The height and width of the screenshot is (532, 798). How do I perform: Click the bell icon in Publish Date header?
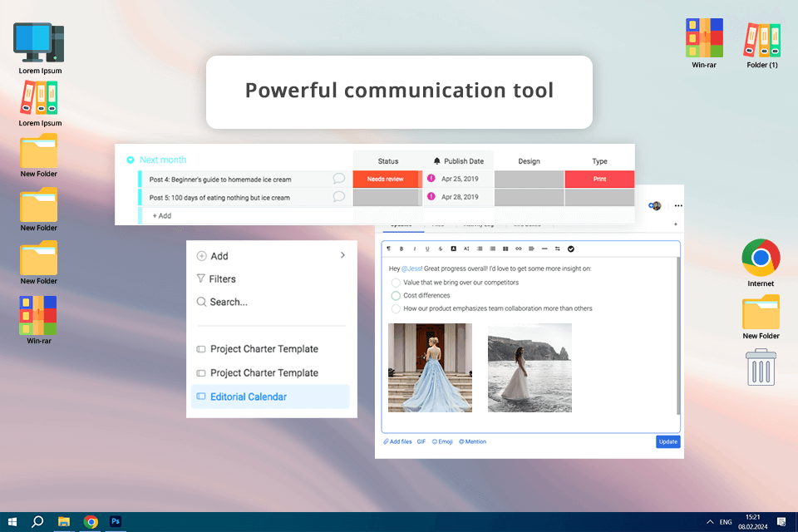436,161
